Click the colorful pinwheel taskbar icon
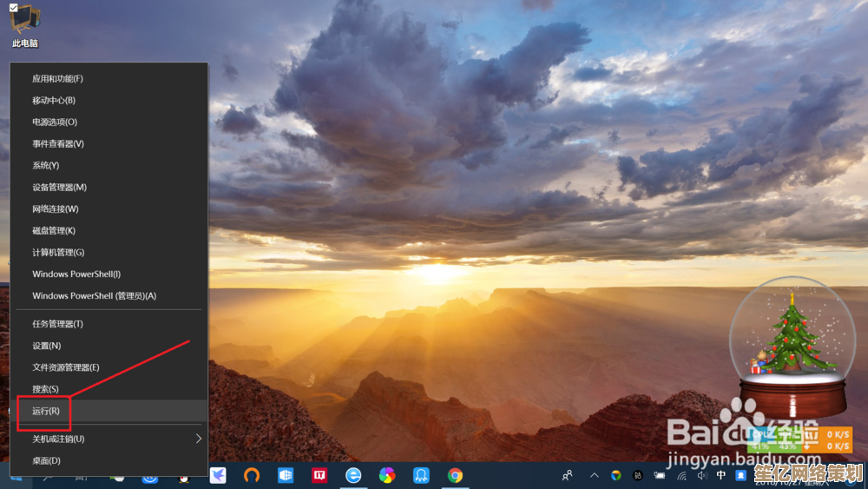Image resolution: width=868 pixels, height=489 pixels. click(387, 475)
